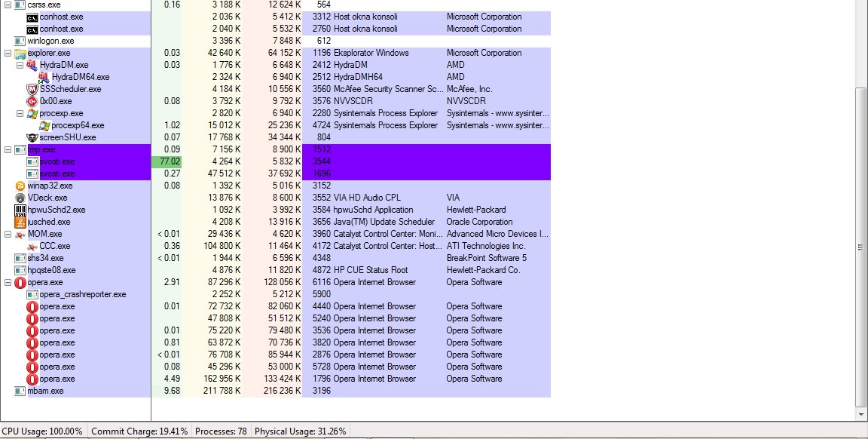Click the 'Java(TM) Update Scheduler' description
The image size is (868, 439).
pos(384,223)
